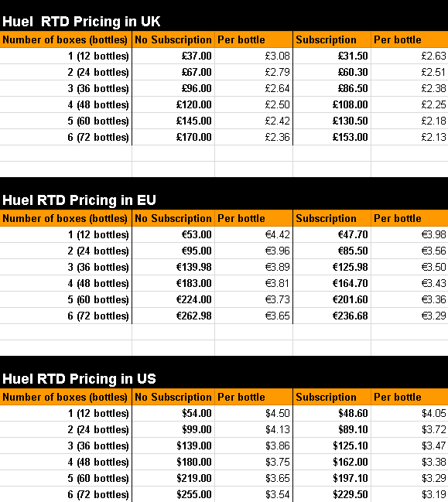Screen dimensions: 448x502
Task: Select the UK subscription £31.50 cell
Action: click(332, 56)
